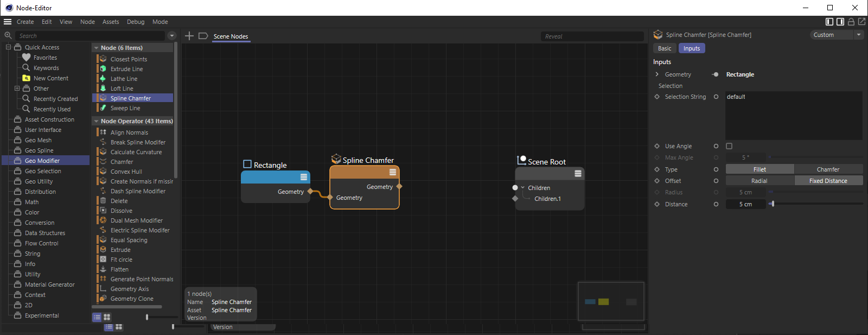The height and width of the screenshot is (335, 868).
Task: Switch asset browser to grid view icon
Action: (107, 317)
